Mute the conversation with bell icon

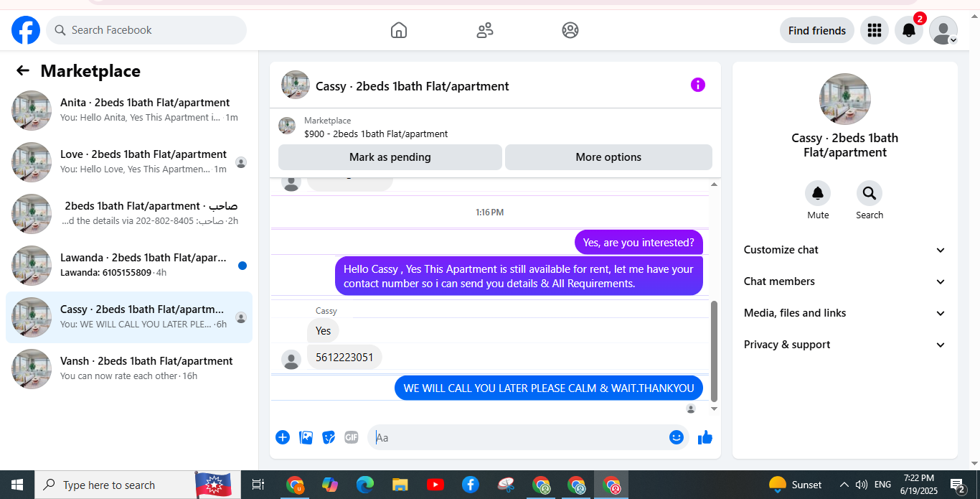click(x=818, y=193)
